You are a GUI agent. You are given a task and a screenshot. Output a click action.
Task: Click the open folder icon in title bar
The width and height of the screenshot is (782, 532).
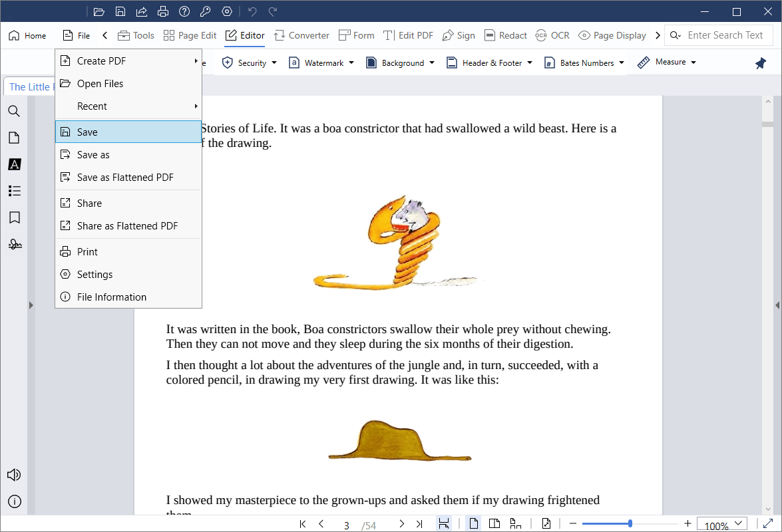point(98,11)
